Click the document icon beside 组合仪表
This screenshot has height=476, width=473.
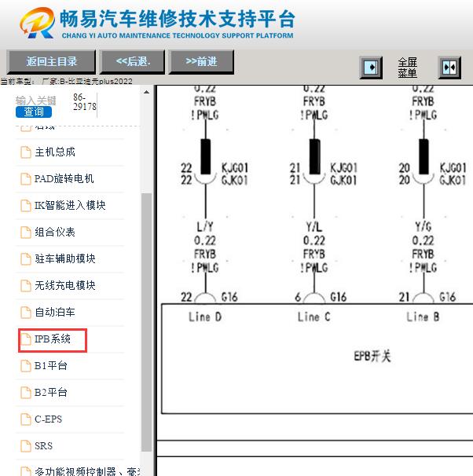point(26,233)
